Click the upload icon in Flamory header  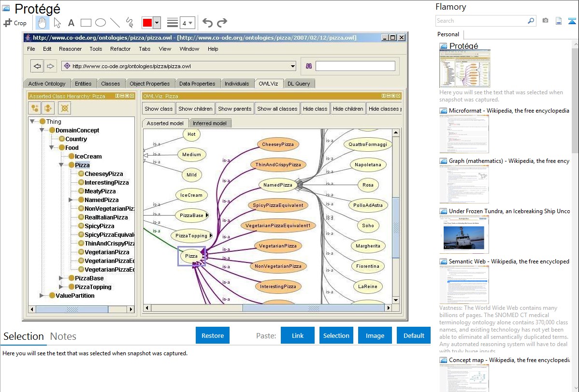[572, 21]
